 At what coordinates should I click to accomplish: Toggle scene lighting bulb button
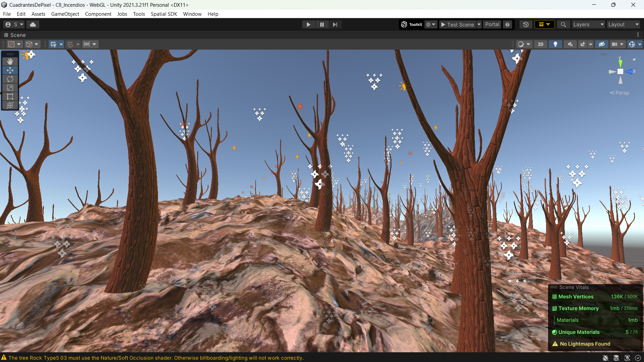point(555,44)
